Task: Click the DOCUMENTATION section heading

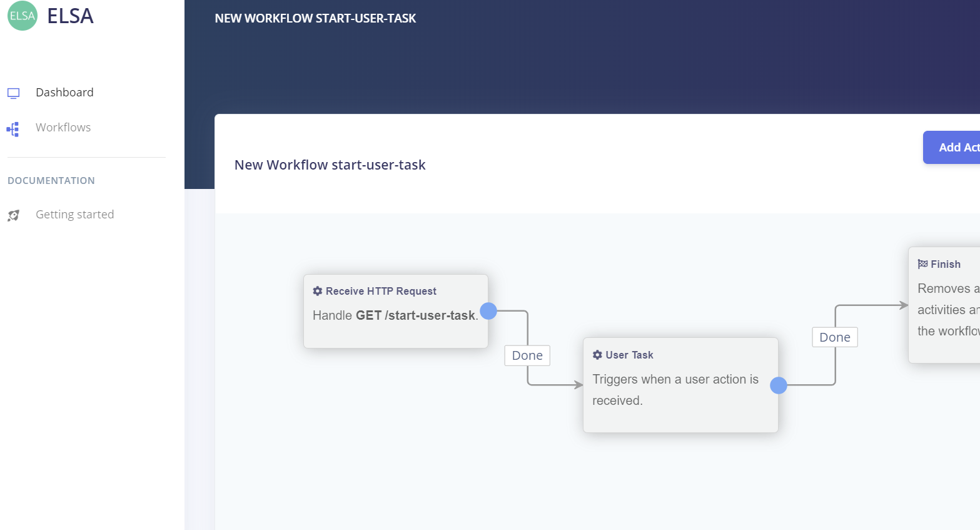Action: coord(51,180)
